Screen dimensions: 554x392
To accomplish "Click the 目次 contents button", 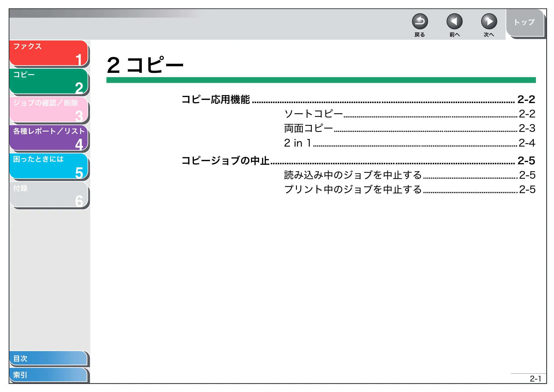I will pos(48,358).
